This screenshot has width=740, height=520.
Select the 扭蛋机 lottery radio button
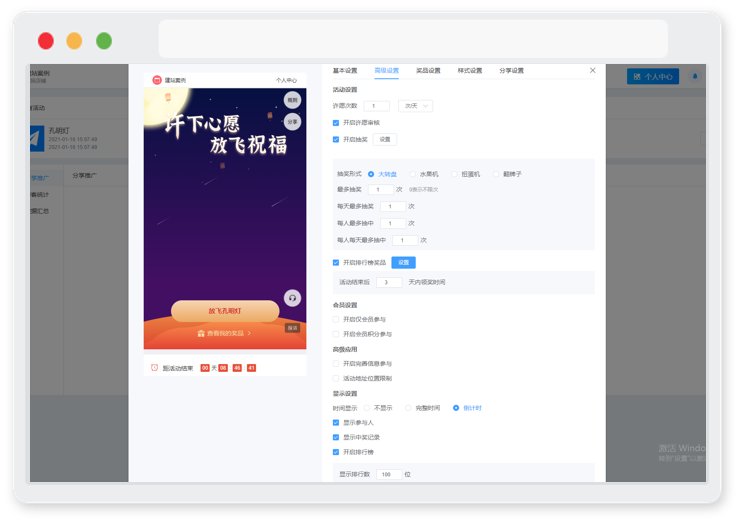(x=454, y=174)
